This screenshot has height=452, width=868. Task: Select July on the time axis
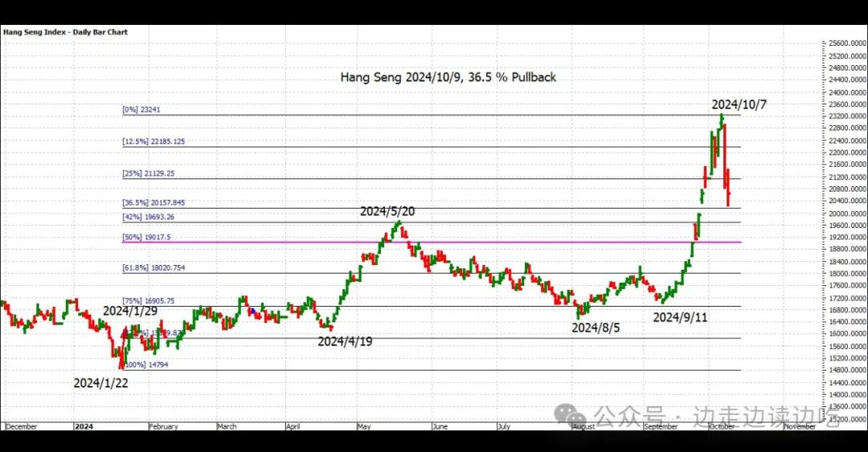pyautogui.click(x=504, y=426)
